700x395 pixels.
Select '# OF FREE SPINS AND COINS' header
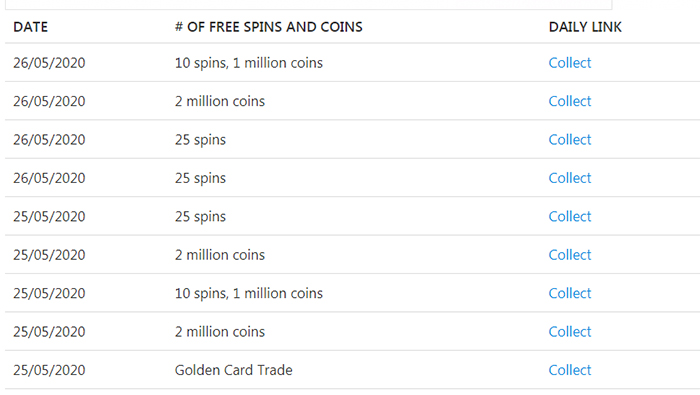coord(268,27)
